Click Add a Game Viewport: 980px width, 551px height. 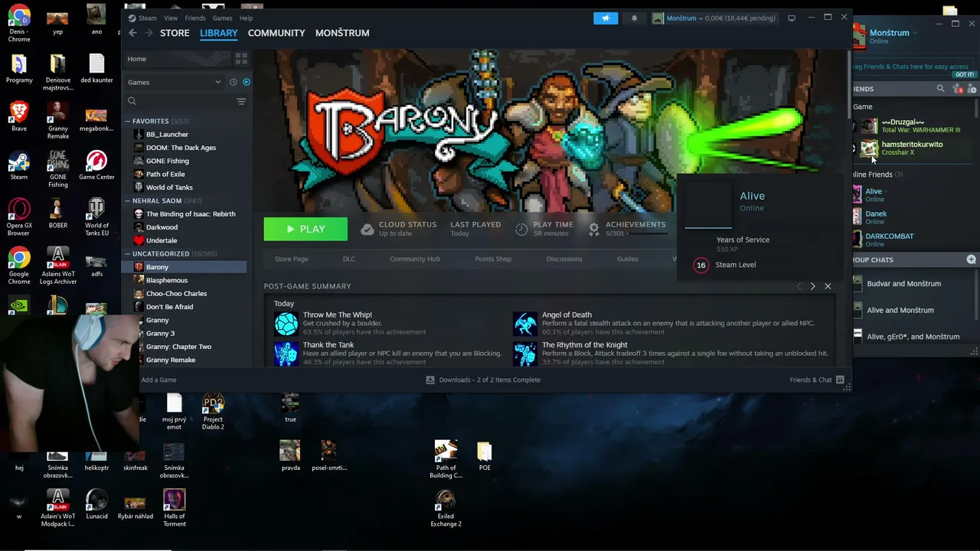(x=158, y=380)
